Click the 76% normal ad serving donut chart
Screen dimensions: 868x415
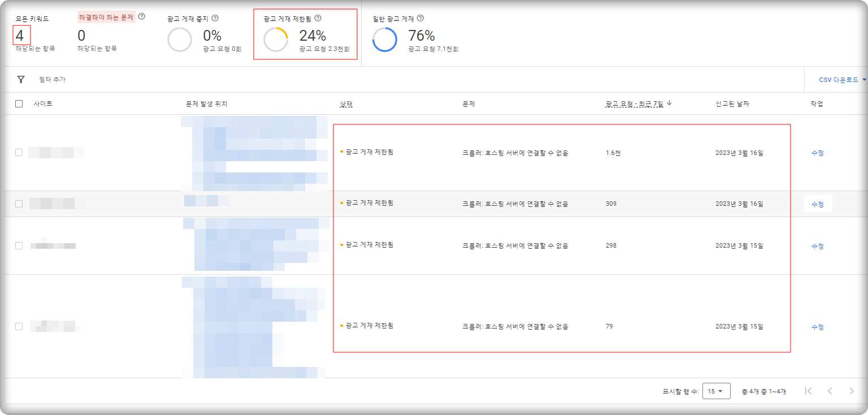[x=385, y=40]
